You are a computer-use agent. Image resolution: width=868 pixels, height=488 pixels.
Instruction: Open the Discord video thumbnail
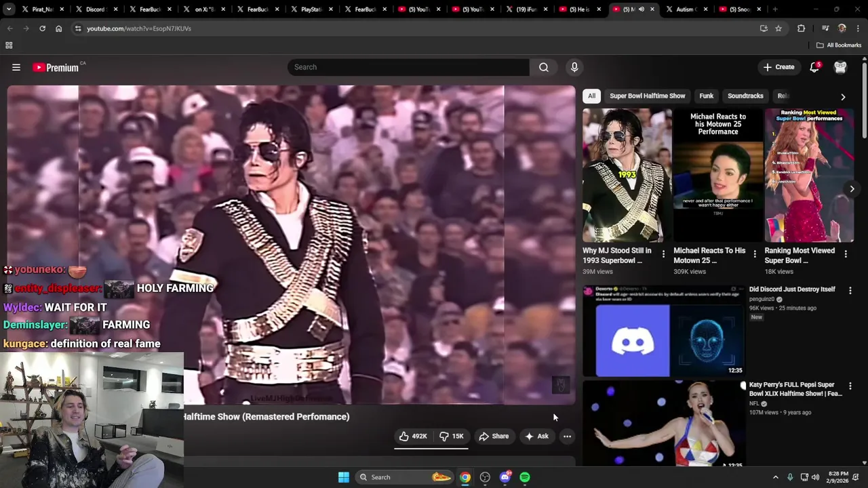[x=664, y=331]
